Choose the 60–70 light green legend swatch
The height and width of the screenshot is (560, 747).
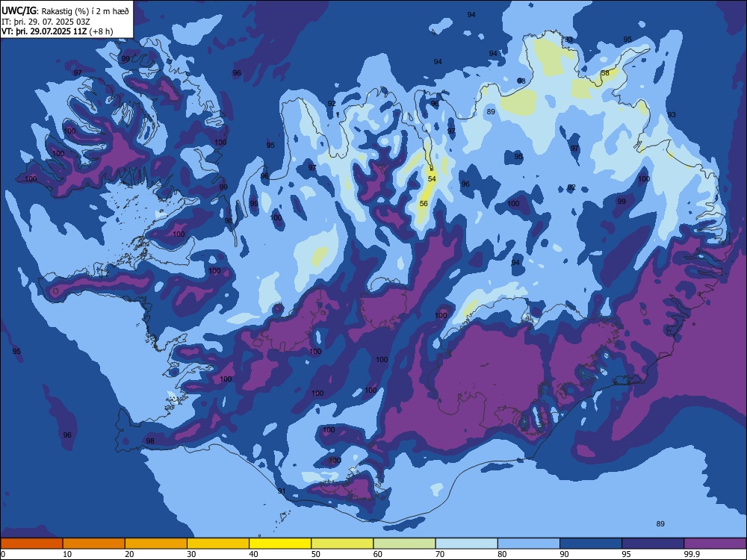404,544
